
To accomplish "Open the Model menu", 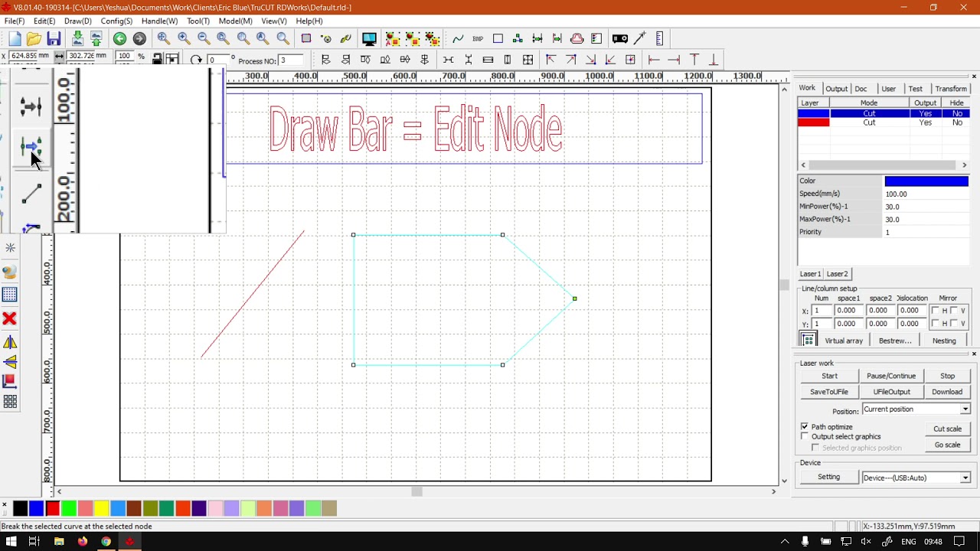I will coord(235,21).
